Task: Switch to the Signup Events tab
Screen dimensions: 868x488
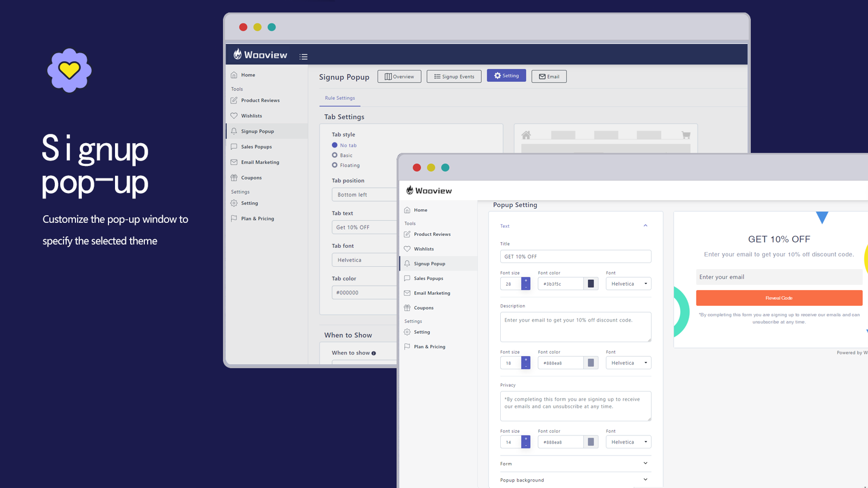Action: point(454,76)
